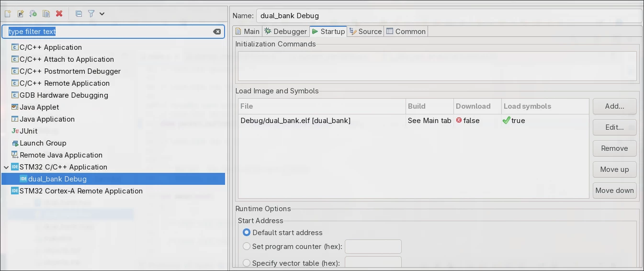Select C/C++ Application configuration type

46,47
